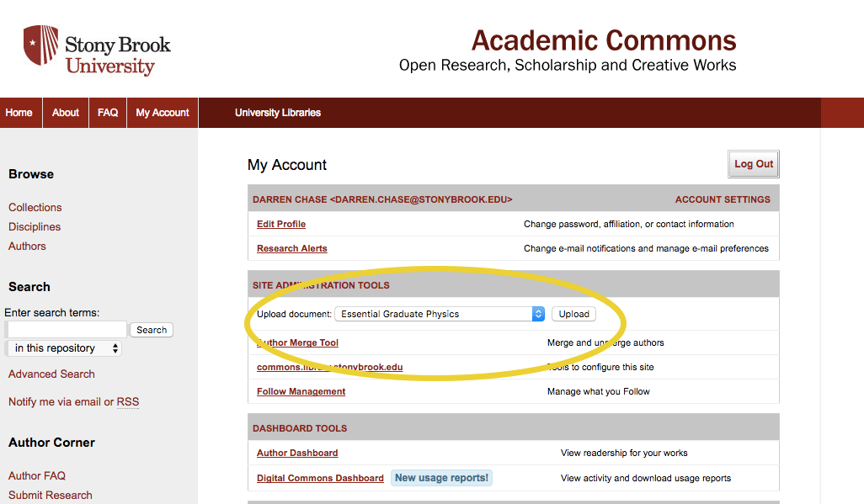Screen dimensions: 864x504
Task: Click Notify me via email or RSS
Action: (x=73, y=402)
